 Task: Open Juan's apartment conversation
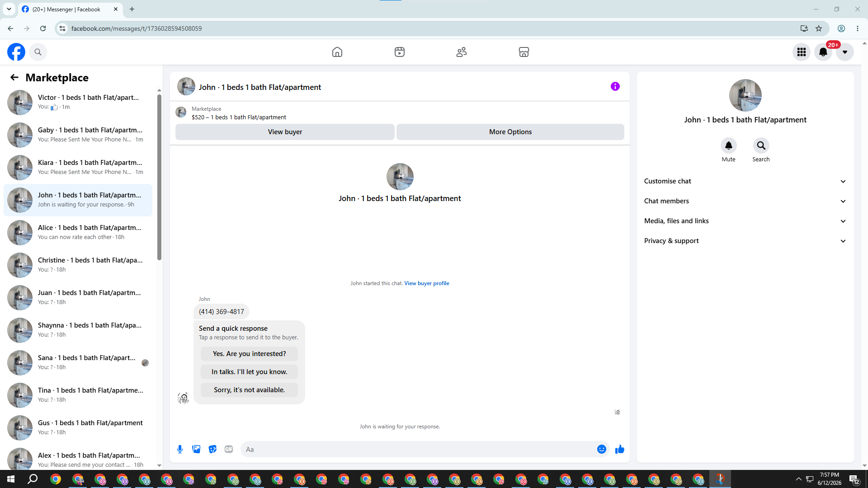click(x=78, y=298)
